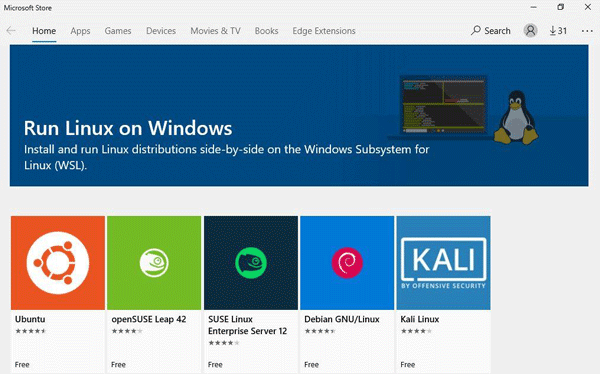The height and width of the screenshot is (374, 600).
Task: Click the SUSE Linux Enterprise Server 12 name
Action: tap(247, 325)
